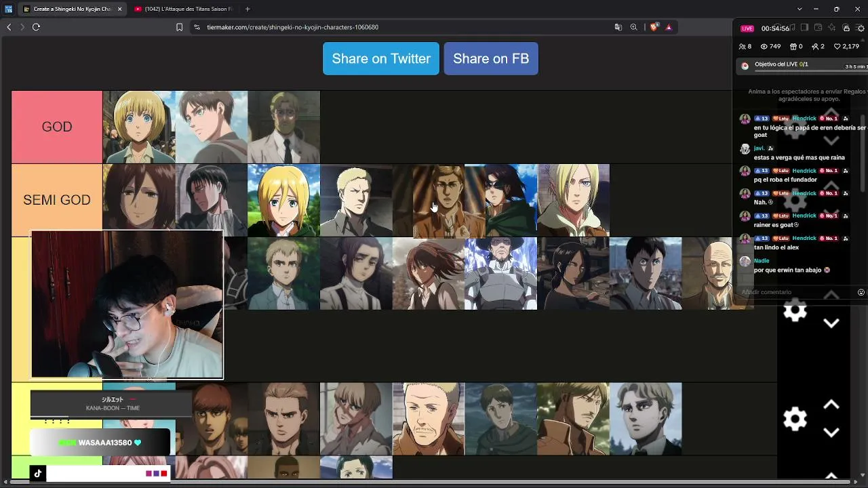View site information beside the tiermaker.com URL
Screen dimensions: 868x488
197,27
